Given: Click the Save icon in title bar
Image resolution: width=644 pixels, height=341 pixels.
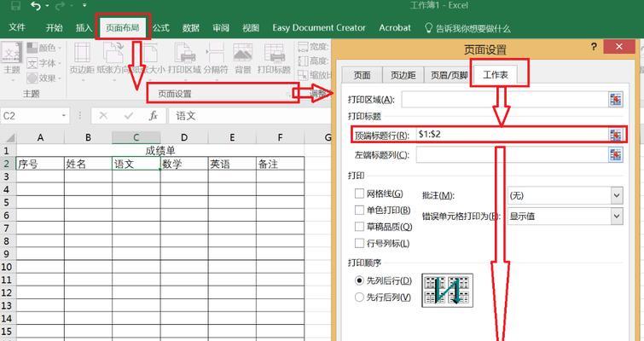Looking at the screenshot, I should tap(15, 5).
